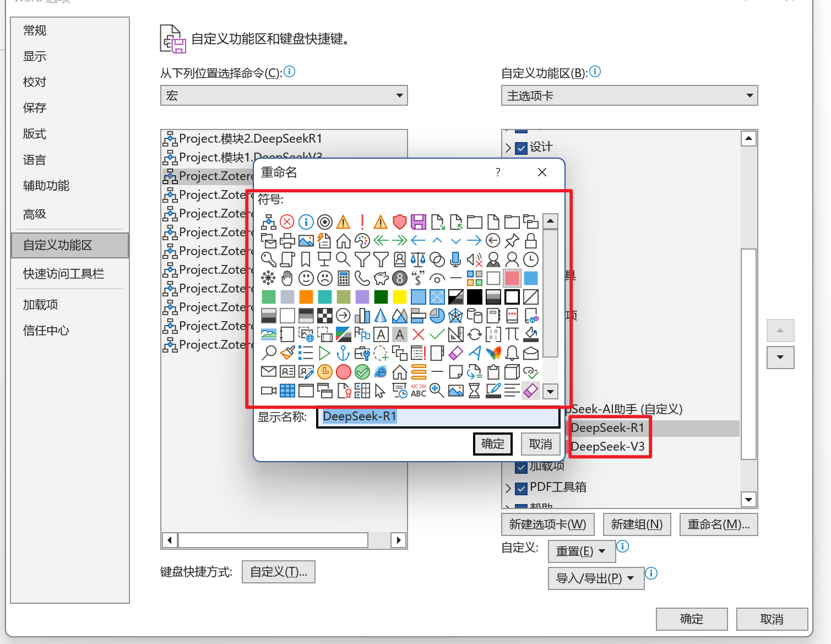Select the hourglass symbol
The height and width of the screenshot is (644, 831).
pos(474,391)
